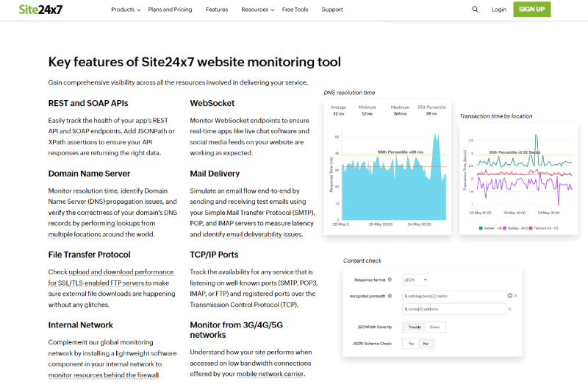
Task: Click the 'Maximum 366 ms' statistic
Action: click(400, 110)
